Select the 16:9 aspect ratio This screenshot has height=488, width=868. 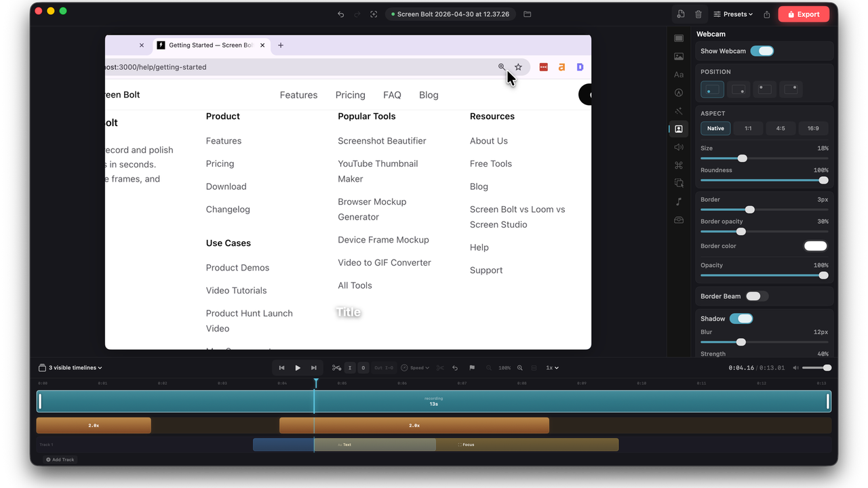813,128
